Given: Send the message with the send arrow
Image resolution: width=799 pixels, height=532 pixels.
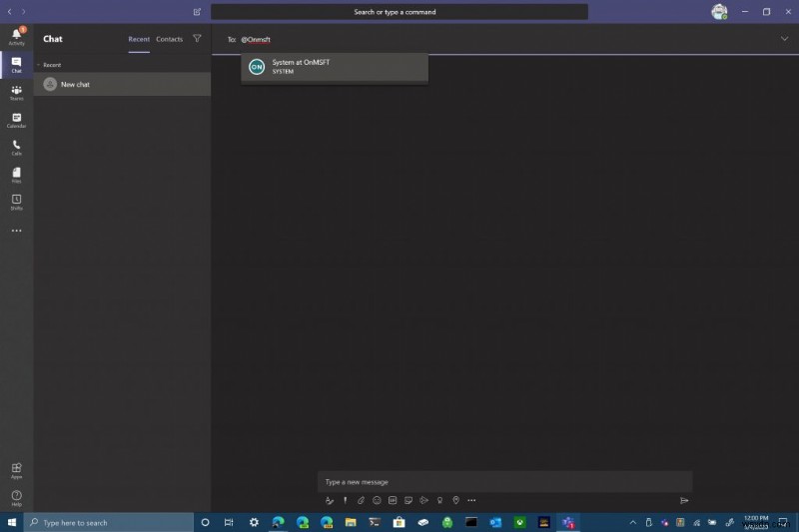Looking at the screenshot, I should 684,500.
